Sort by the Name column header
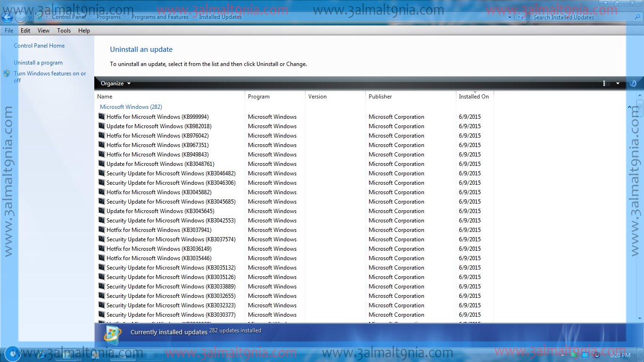 [x=170, y=97]
